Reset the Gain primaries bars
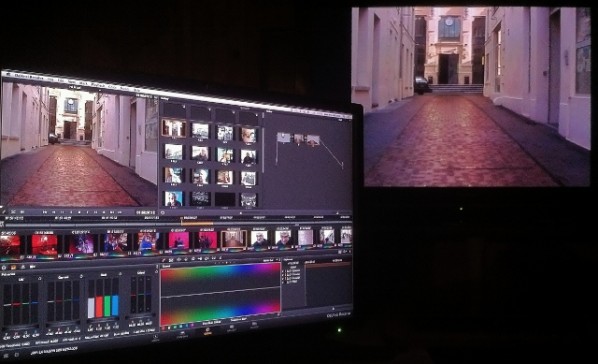 point(121,274)
